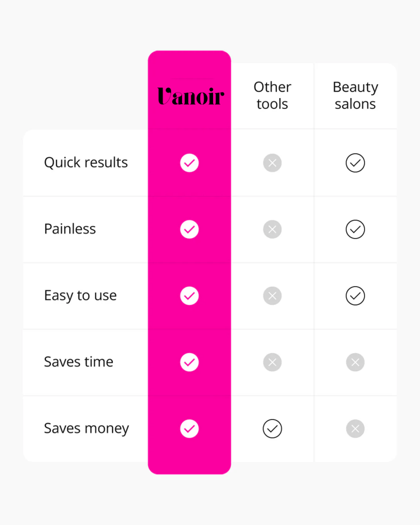420x525 pixels.
Task: Click the Vanoir checkmark for Quick results
Action: tap(189, 163)
